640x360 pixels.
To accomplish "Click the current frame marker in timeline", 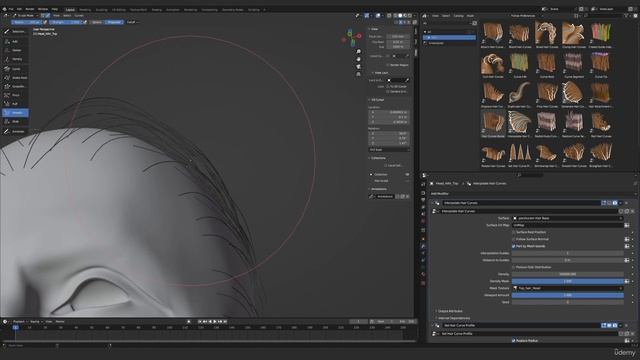I will point(16,327).
